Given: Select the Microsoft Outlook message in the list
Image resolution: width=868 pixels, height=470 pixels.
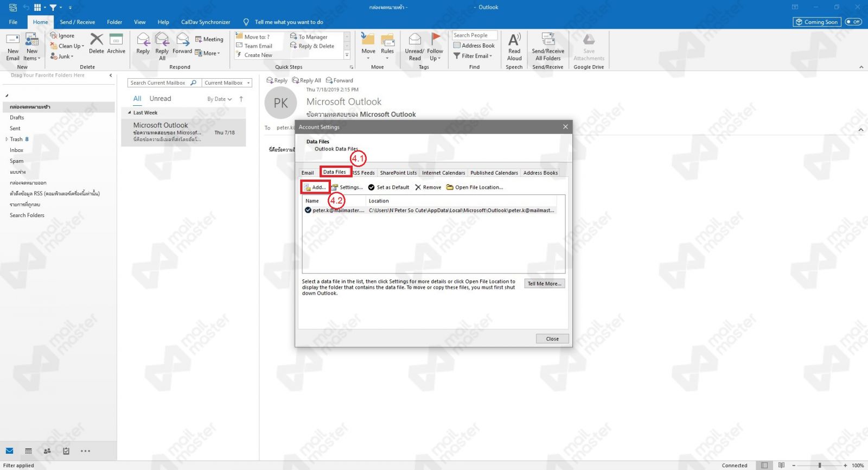Looking at the screenshot, I should point(183,132).
